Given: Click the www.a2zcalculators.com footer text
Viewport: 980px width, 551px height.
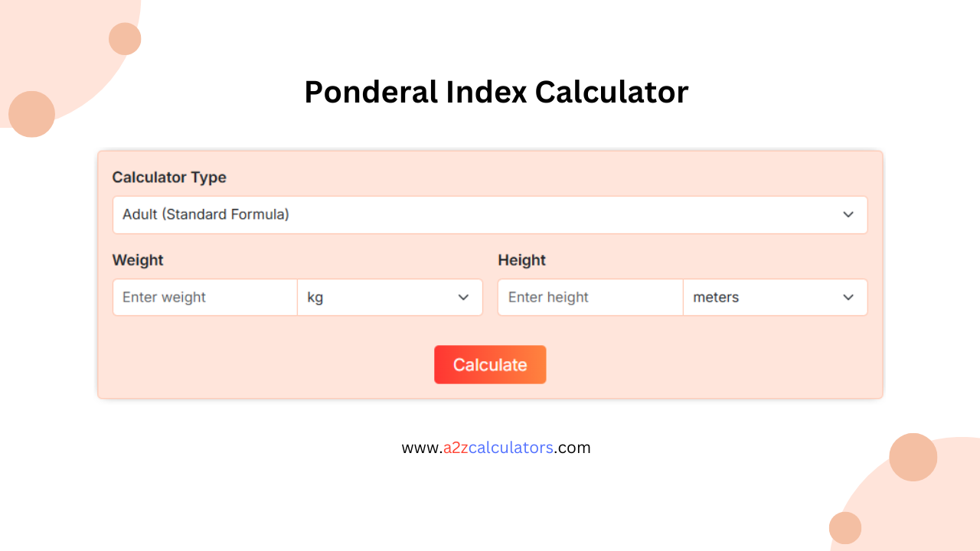Looking at the screenshot, I should click(496, 448).
